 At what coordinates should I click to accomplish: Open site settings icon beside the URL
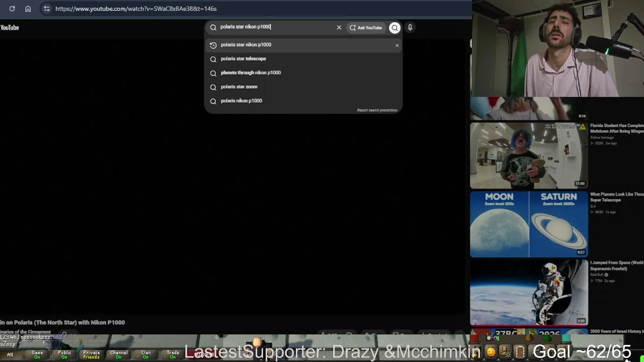[x=46, y=9]
